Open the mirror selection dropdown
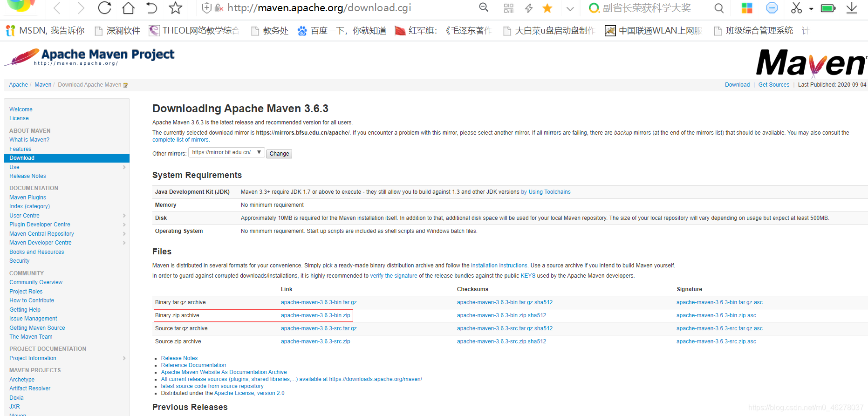868x416 pixels. [x=226, y=152]
